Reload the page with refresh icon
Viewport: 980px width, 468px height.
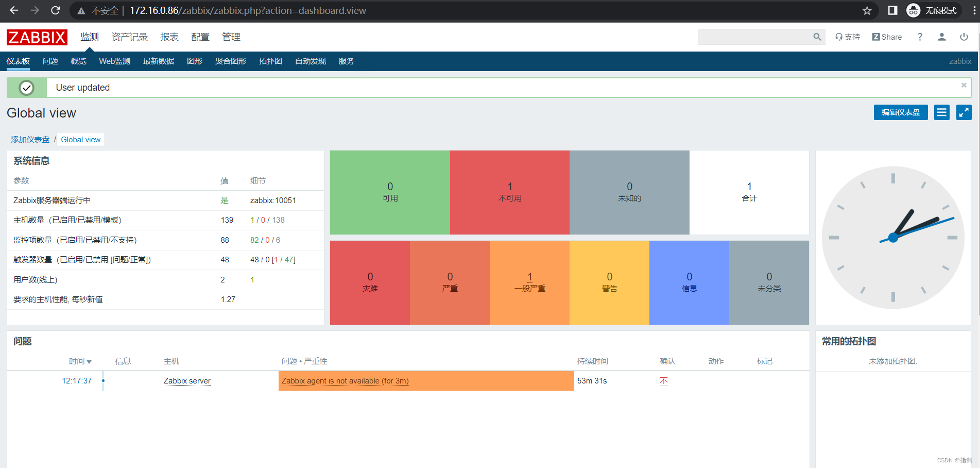(x=56, y=10)
